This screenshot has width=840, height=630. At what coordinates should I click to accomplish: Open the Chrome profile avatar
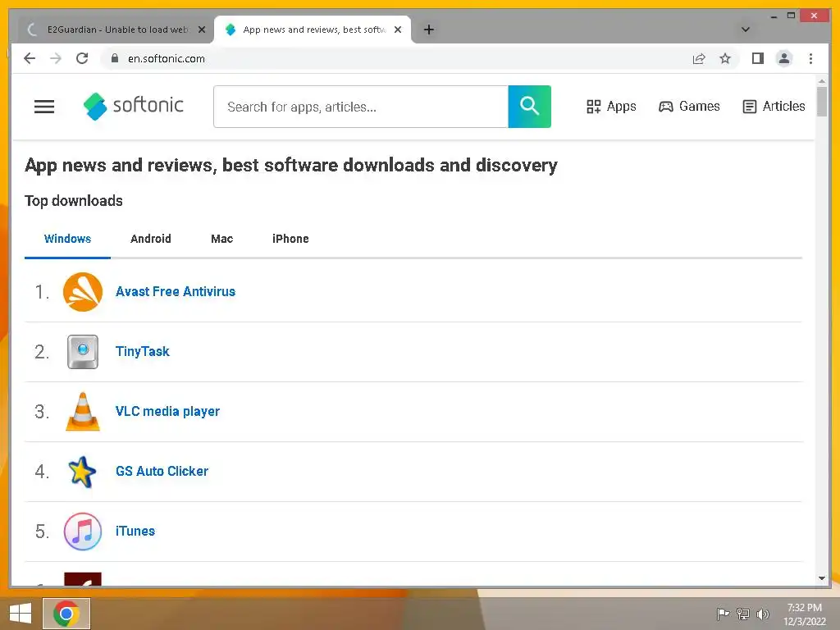pos(783,58)
